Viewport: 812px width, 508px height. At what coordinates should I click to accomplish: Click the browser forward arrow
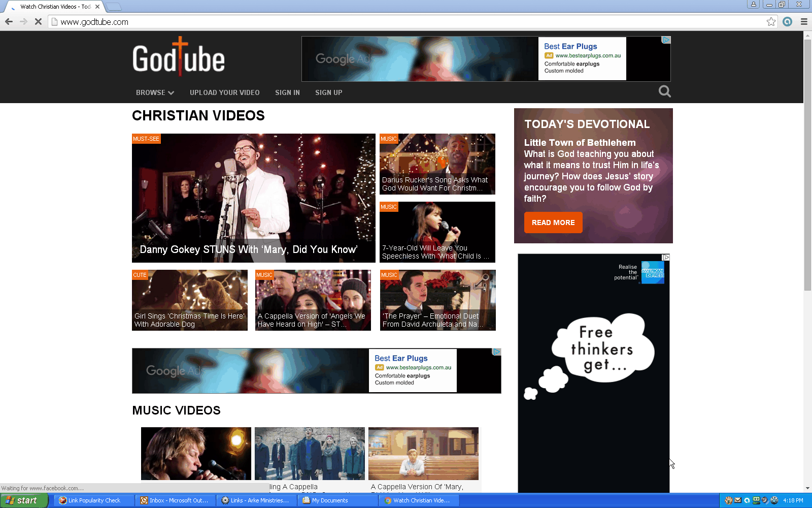click(x=23, y=21)
